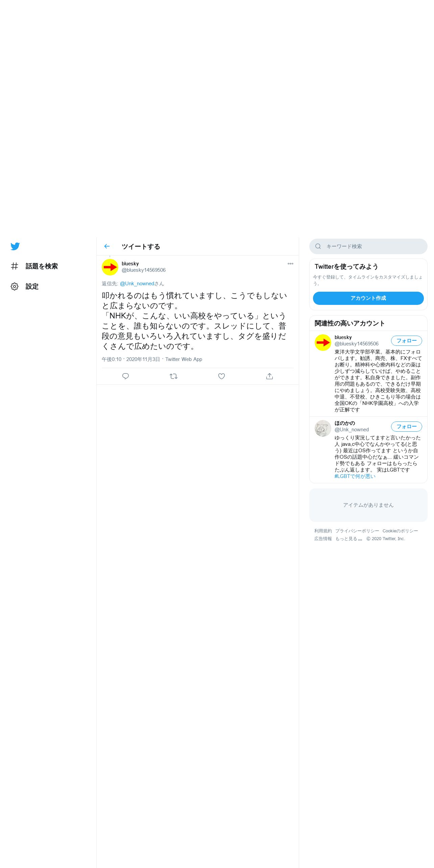Retweet using the retweet arrows icon

(173, 376)
